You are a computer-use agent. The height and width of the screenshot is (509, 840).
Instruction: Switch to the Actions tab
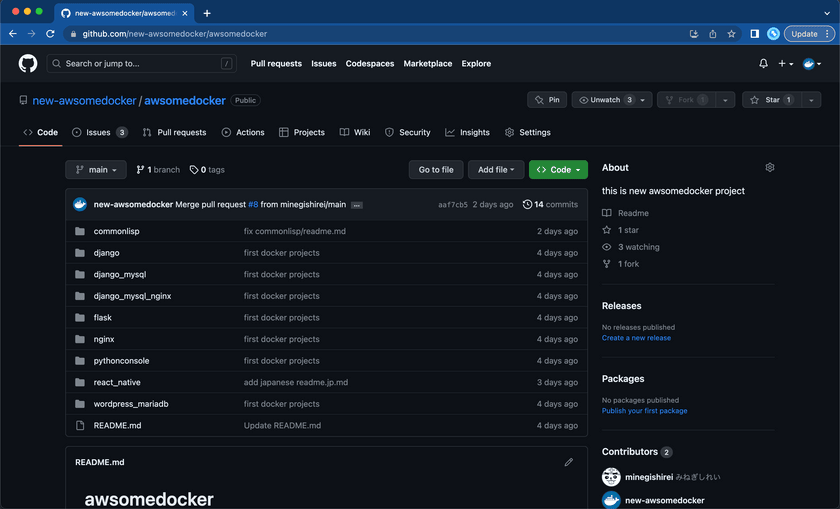tap(243, 132)
